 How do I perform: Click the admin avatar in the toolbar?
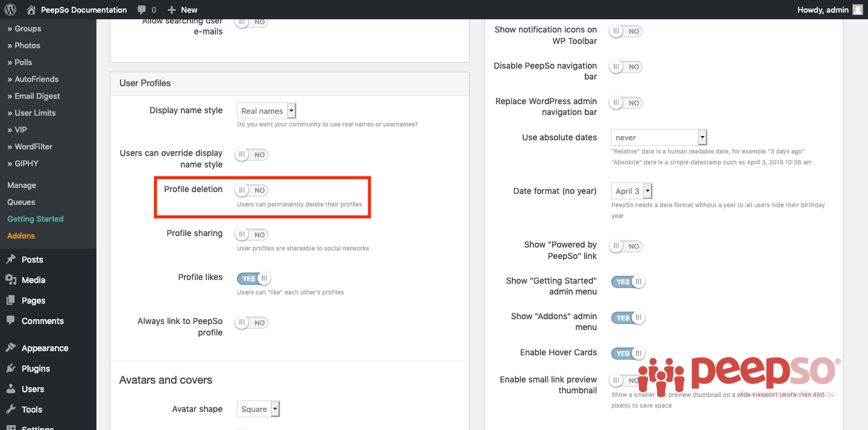(857, 10)
